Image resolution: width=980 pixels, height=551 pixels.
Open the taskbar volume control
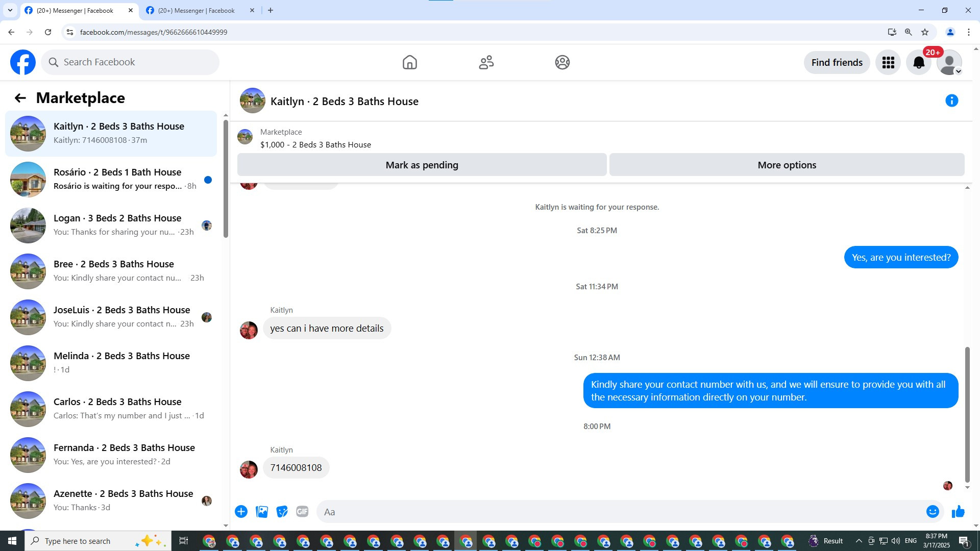[896, 541]
